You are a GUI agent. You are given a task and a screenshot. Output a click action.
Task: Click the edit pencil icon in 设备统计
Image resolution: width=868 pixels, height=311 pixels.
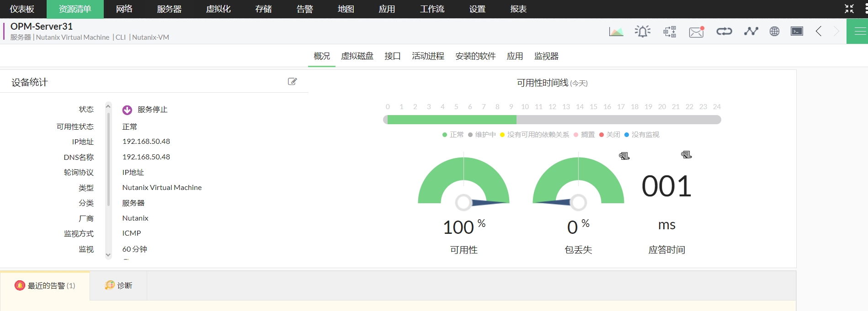[x=293, y=81]
